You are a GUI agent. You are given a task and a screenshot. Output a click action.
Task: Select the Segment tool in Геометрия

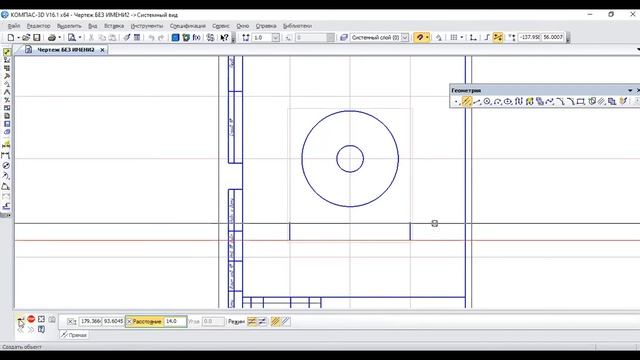(477, 101)
